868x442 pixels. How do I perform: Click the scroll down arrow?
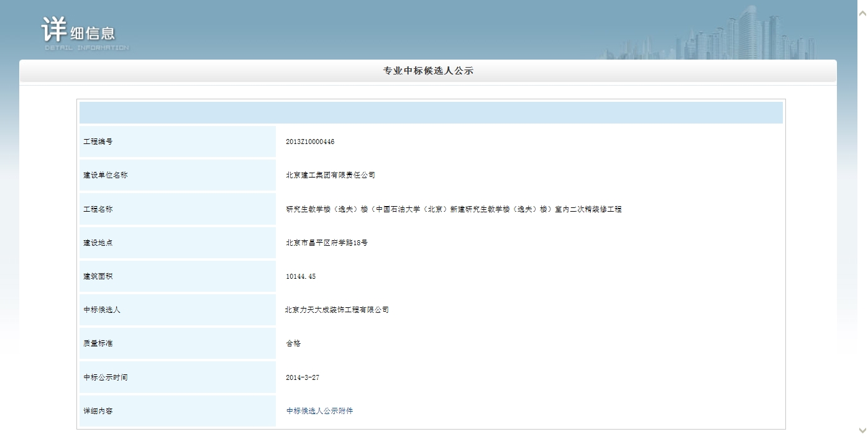pos(861,430)
